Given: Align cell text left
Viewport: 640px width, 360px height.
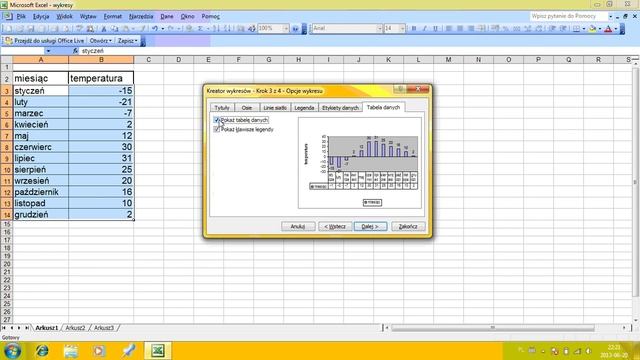Looking at the screenshot, I should click(449, 29).
